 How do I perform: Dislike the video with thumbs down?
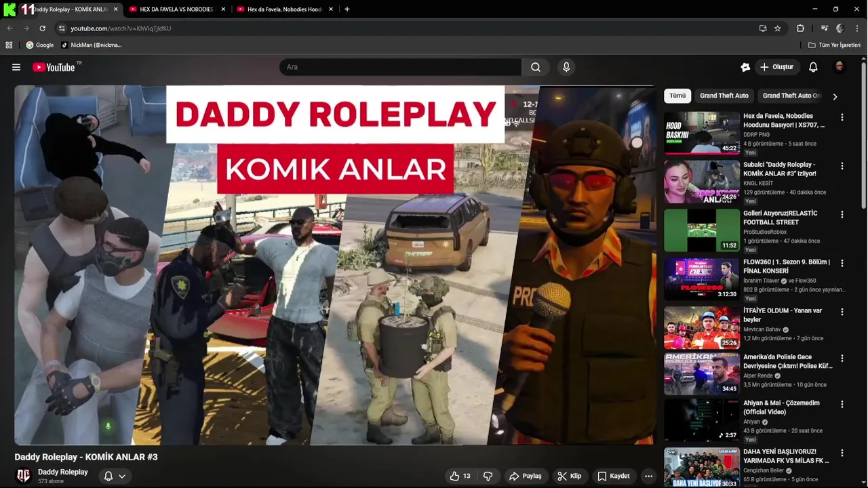(x=488, y=476)
